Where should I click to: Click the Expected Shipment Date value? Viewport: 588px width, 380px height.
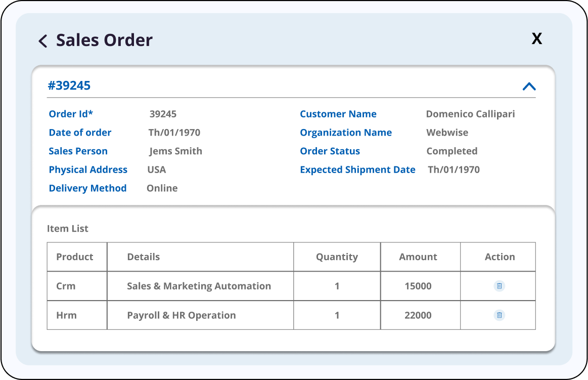click(454, 170)
